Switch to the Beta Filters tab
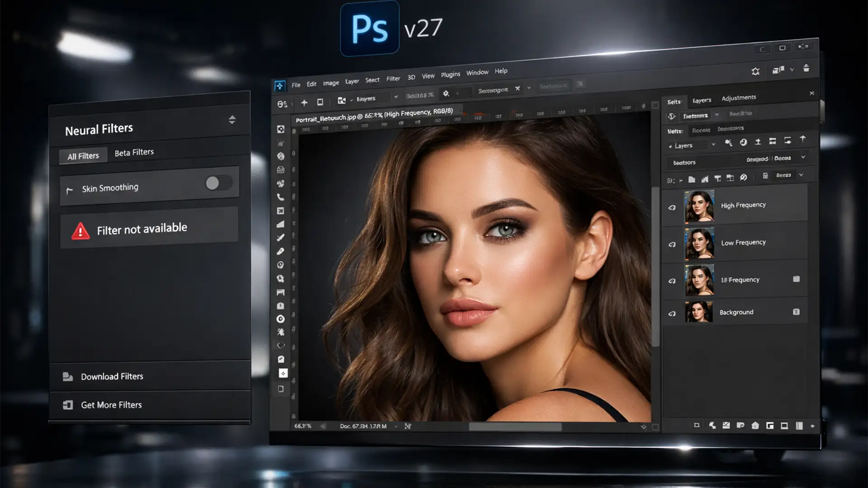The image size is (868, 488). click(134, 152)
